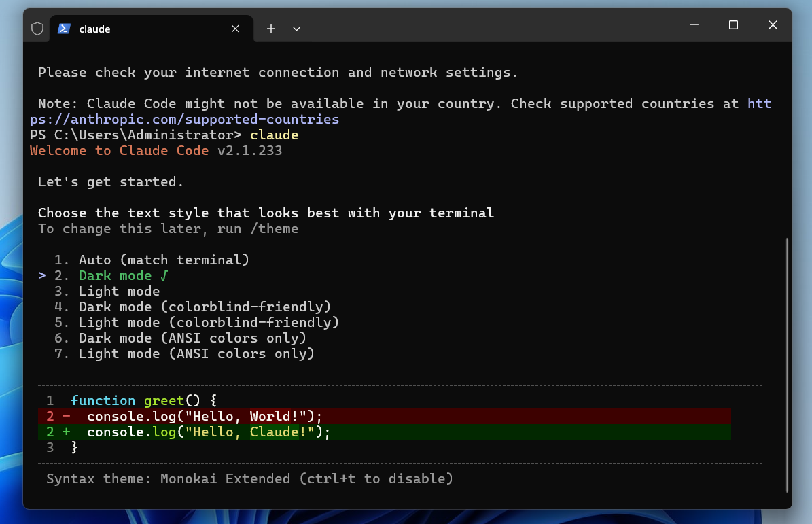
Task: Click the '>' selection pointer
Action: pos(42,275)
